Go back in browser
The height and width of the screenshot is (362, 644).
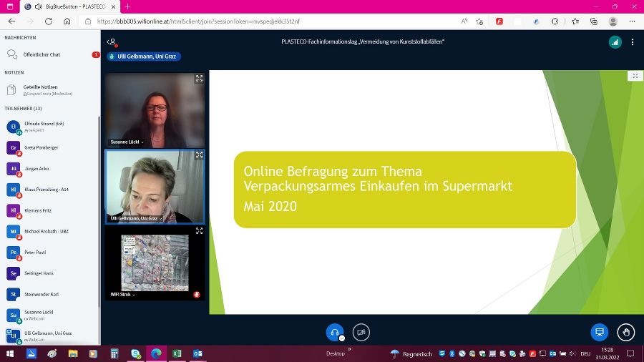(11, 21)
